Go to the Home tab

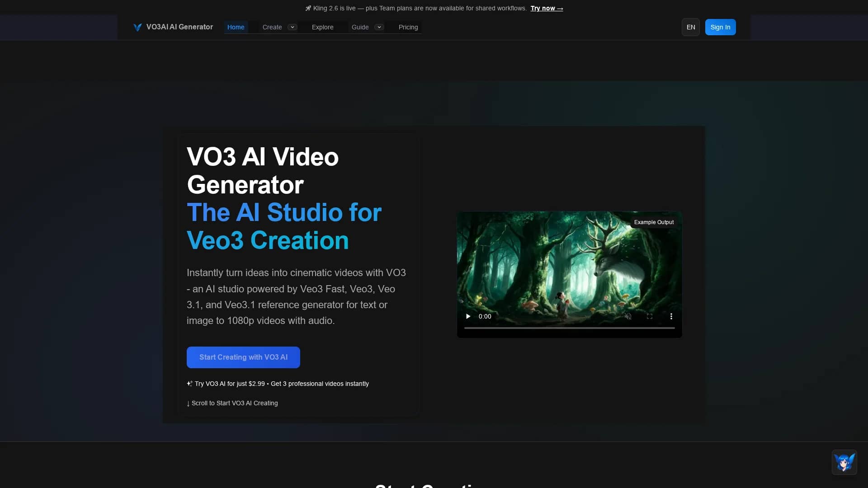236,27
